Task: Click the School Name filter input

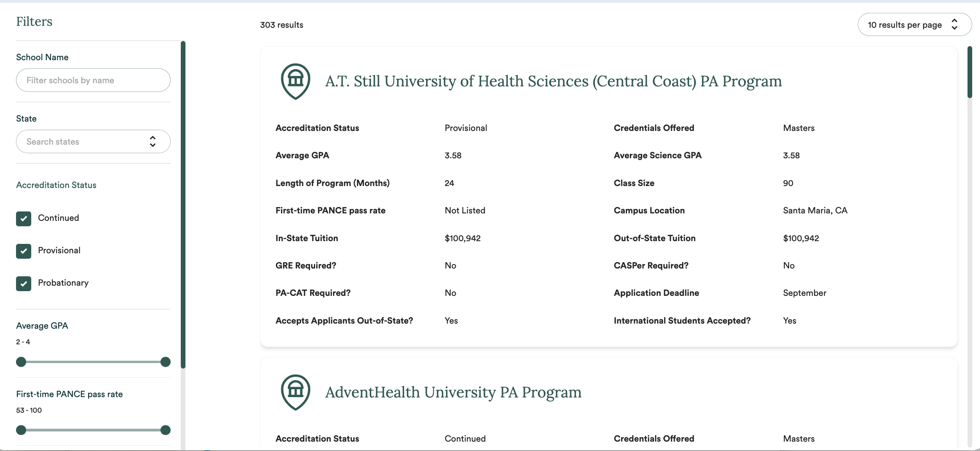Action: pyautogui.click(x=93, y=80)
